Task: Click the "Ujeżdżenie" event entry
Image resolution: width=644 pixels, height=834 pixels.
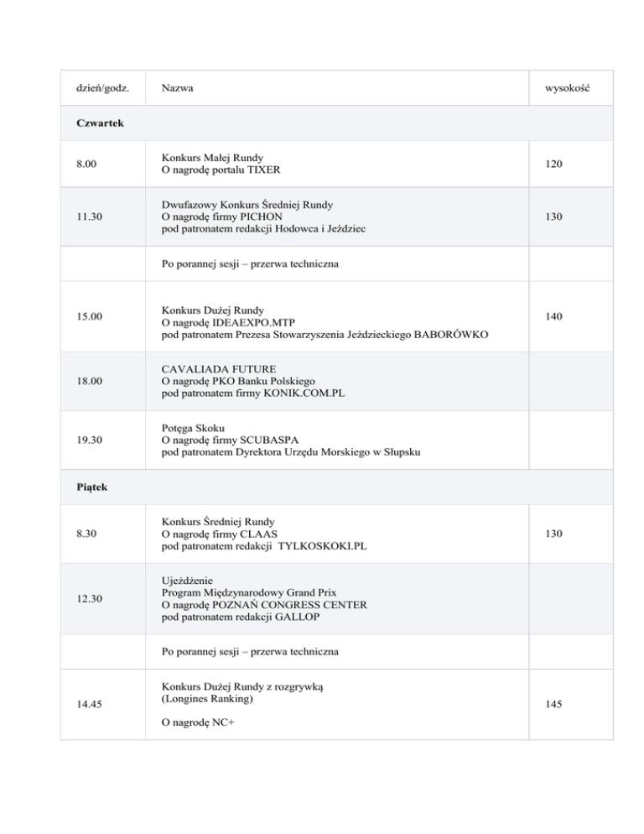Action: click(190, 579)
